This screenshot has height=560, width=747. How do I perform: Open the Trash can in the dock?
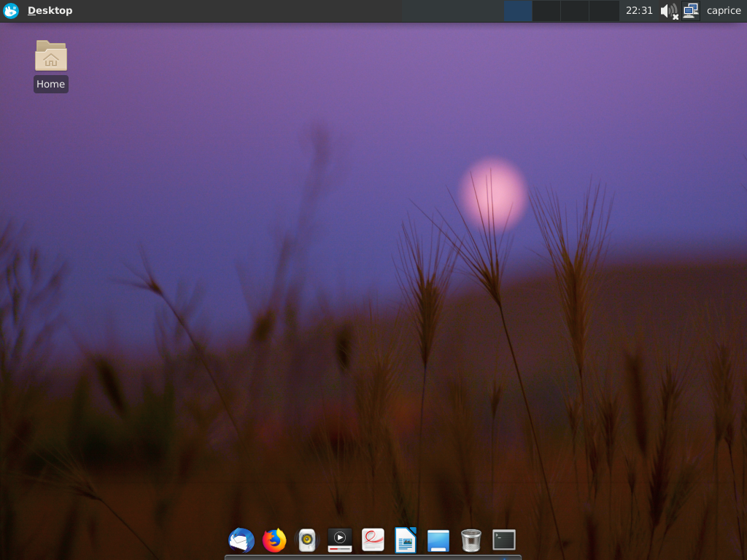[x=471, y=540]
